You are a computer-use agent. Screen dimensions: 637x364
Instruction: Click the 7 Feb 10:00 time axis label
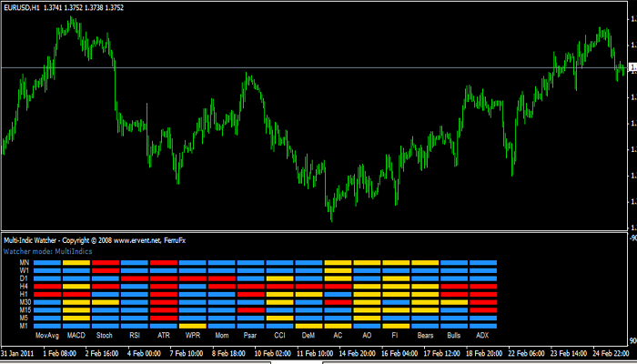(x=187, y=352)
